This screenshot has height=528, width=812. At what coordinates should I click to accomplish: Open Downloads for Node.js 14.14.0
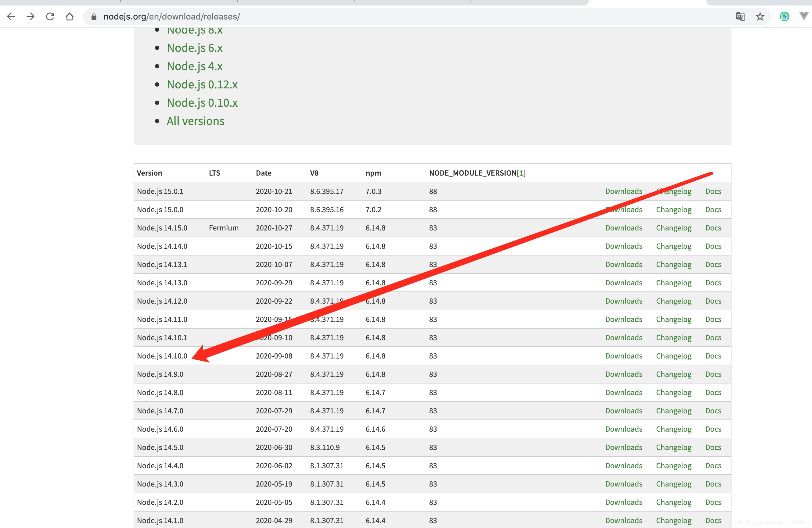624,246
